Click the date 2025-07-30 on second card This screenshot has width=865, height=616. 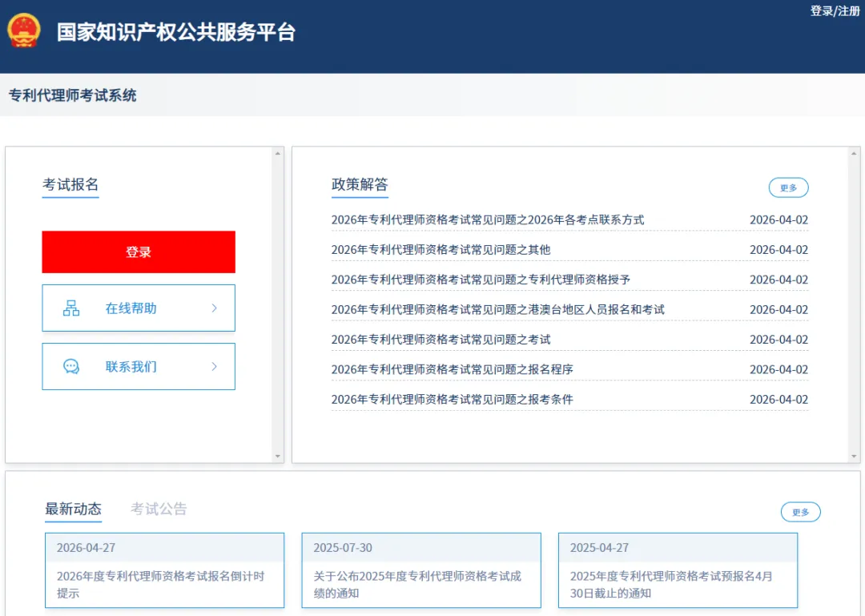[x=343, y=548]
